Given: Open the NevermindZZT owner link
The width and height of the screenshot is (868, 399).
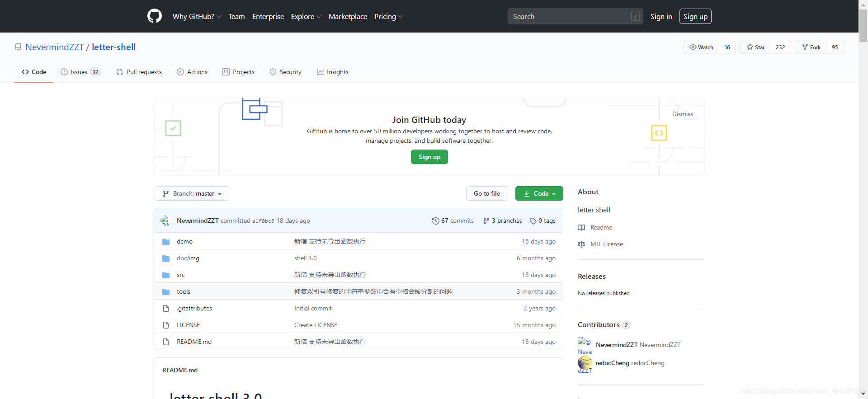Looking at the screenshot, I should coord(55,47).
